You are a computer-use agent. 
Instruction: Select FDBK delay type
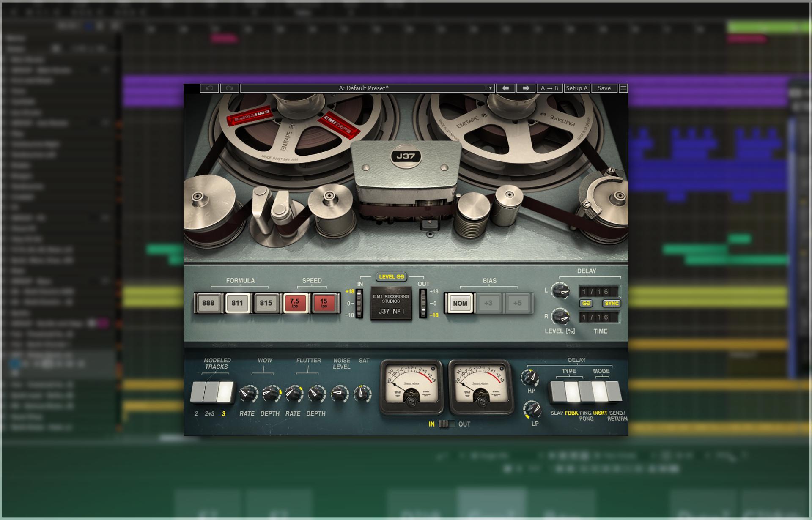click(572, 392)
